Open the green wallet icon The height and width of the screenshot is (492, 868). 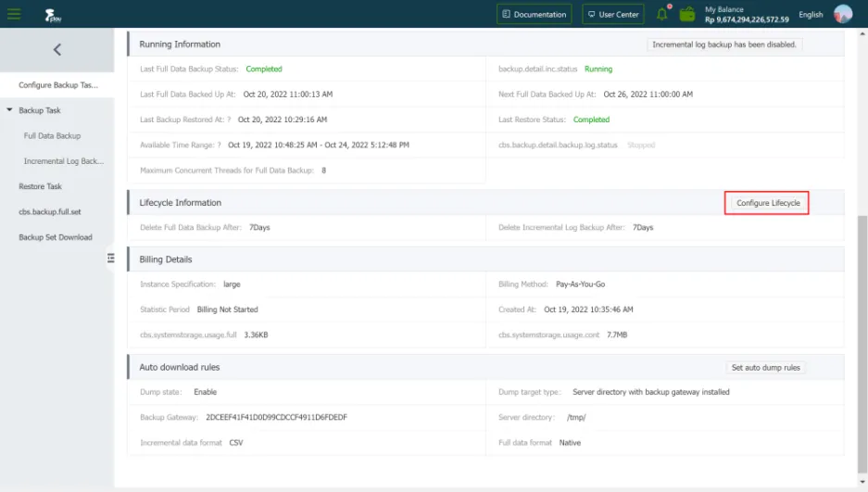point(687,14)
